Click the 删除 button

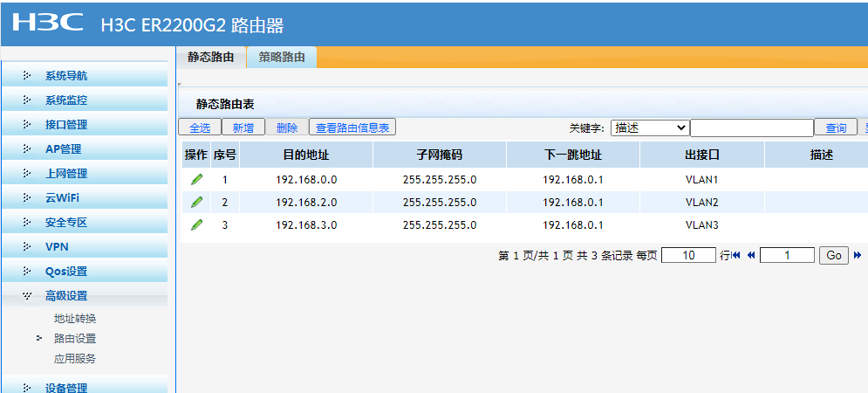click(x=287, y=128)
